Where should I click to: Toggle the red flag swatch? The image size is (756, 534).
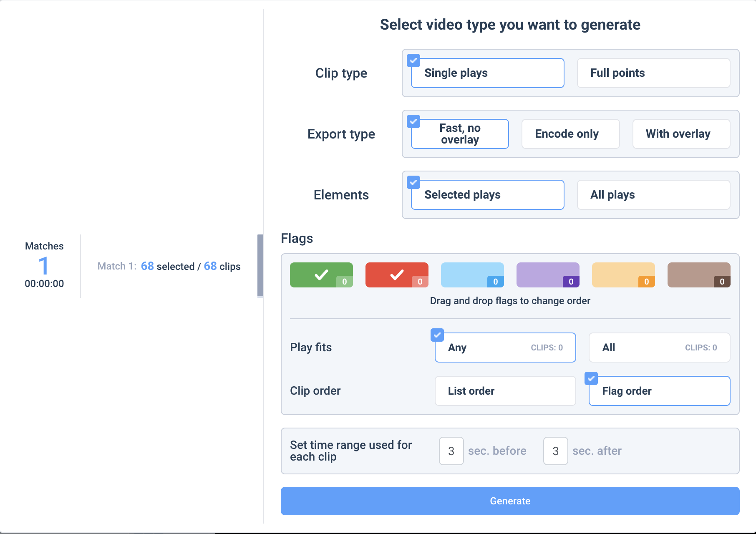click(396, 275)
